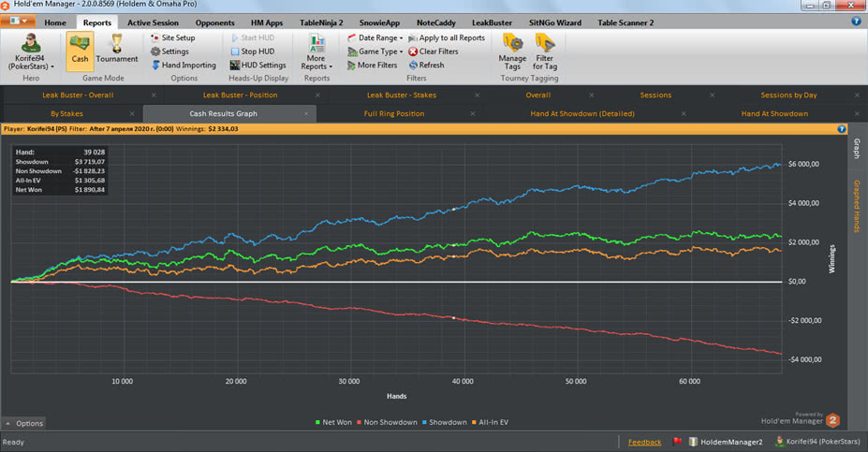This screenshot has width=868, height=452.
Task: Open Manage Tags for tourney tagging
Action: (x=512, y=49)
